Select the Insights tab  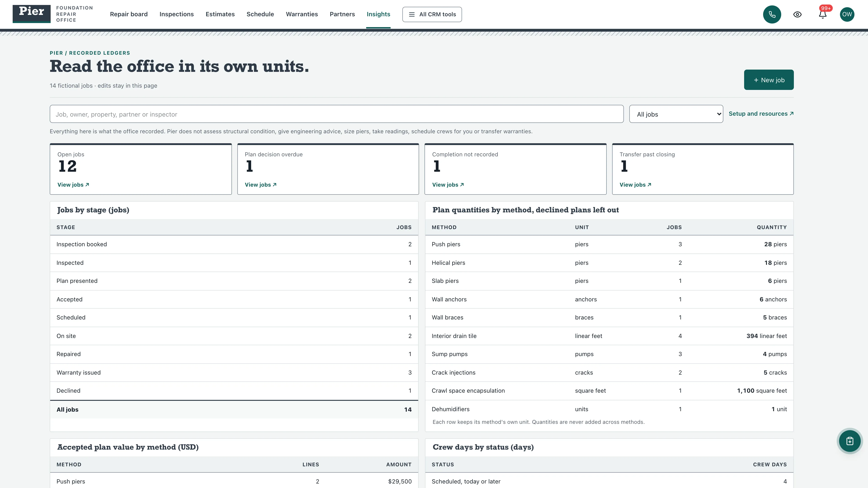pyautogui.click(x=378, y=14)
